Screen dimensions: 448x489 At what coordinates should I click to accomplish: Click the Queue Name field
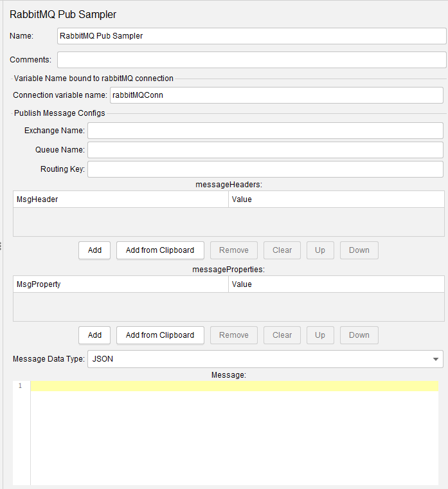(x=265, y=150)
